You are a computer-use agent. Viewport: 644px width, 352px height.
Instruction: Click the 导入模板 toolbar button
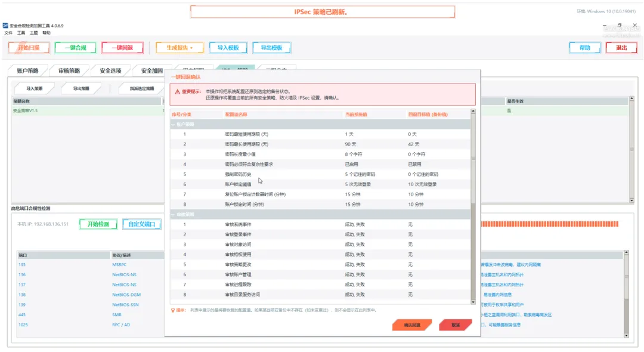tap(228, 48)
